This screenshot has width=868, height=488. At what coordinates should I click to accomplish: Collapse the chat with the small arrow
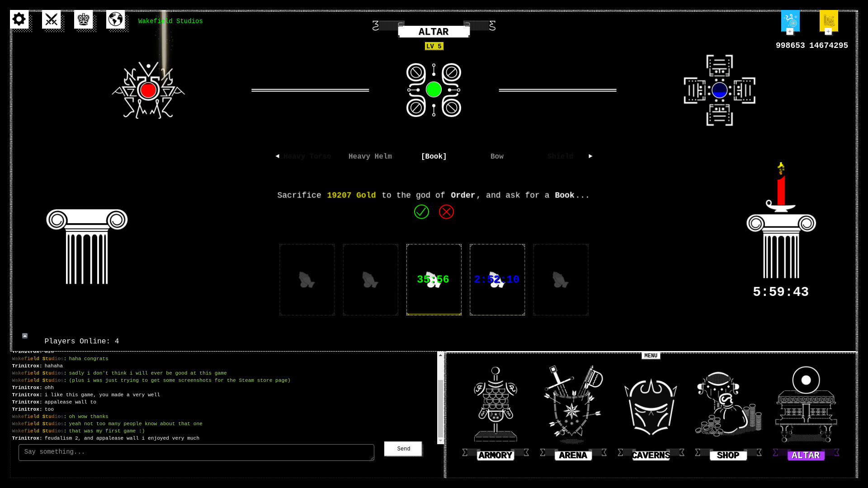click(24, 336)
